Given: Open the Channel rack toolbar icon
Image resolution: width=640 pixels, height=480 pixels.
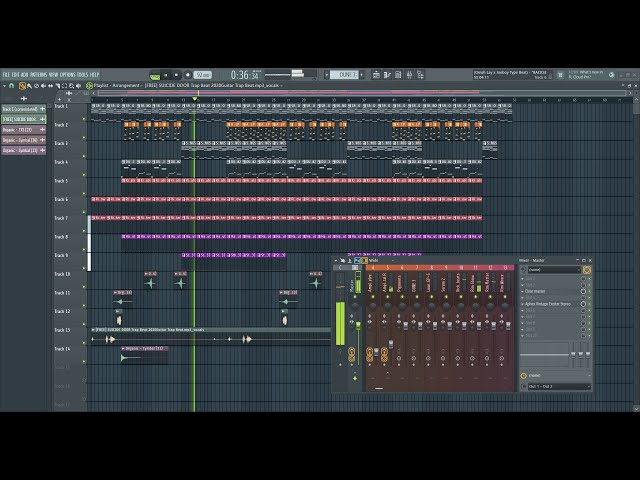Looking at the screenshot, I should [x=398, y=75].
